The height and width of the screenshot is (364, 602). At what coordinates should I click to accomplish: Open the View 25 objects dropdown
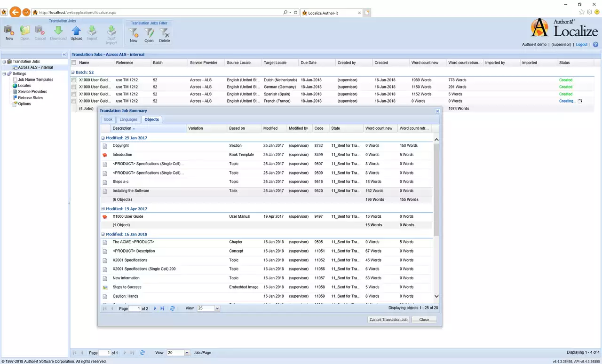pyautogui.click(x=217, y=309)
